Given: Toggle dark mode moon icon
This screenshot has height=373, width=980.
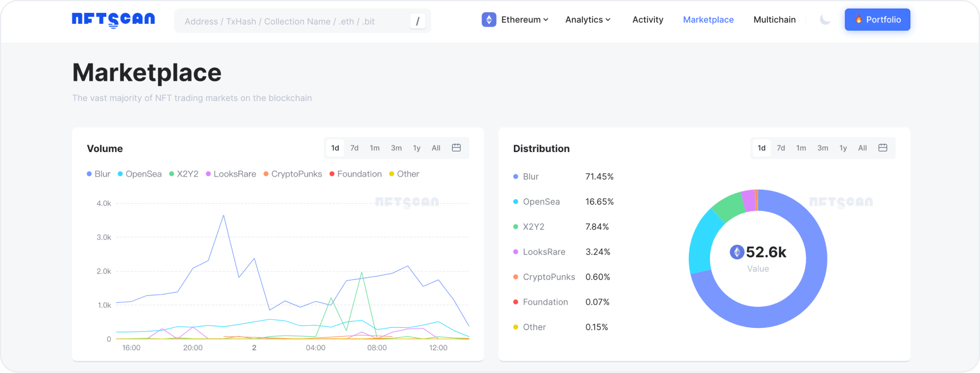Looking at the screenshot, I should pos(825,20).
